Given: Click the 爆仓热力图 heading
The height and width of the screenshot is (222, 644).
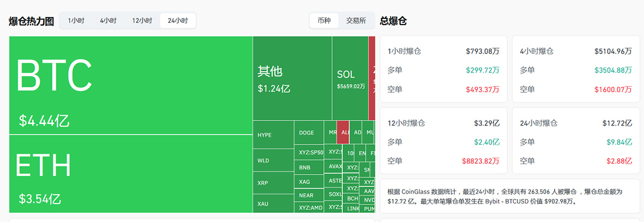Looking at the screenshot, I should point(32,21).
